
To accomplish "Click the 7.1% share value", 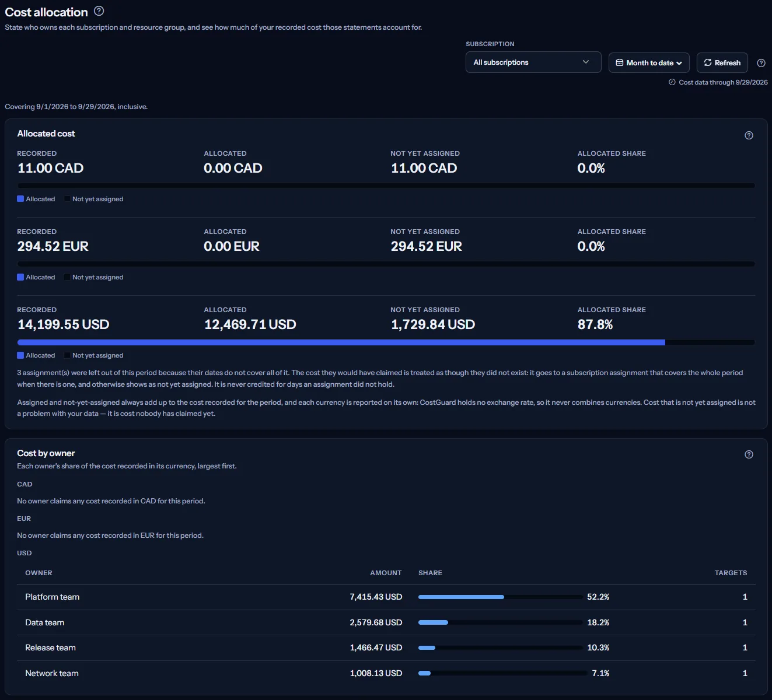I will point(600,673).
